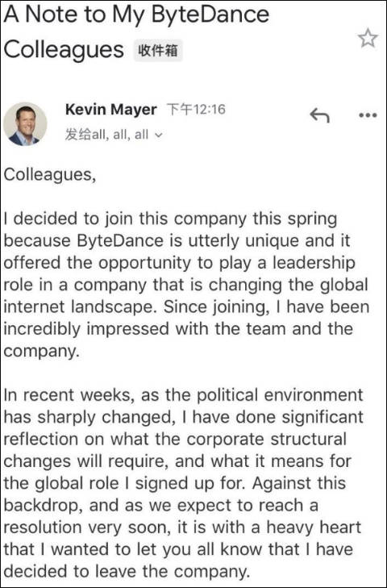Tap 'internet landscape' in the first paragraph

[81, 307]
